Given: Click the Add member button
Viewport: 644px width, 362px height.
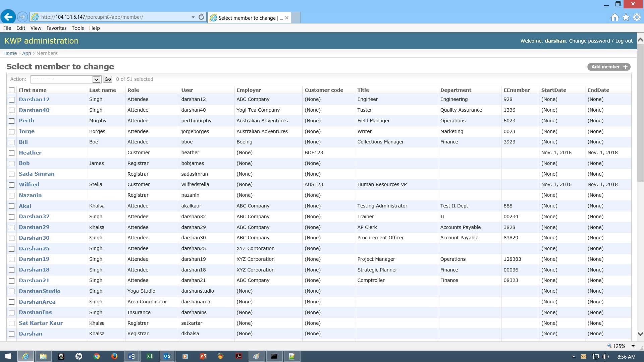Looking at the screenshot, I should [608, 67].
